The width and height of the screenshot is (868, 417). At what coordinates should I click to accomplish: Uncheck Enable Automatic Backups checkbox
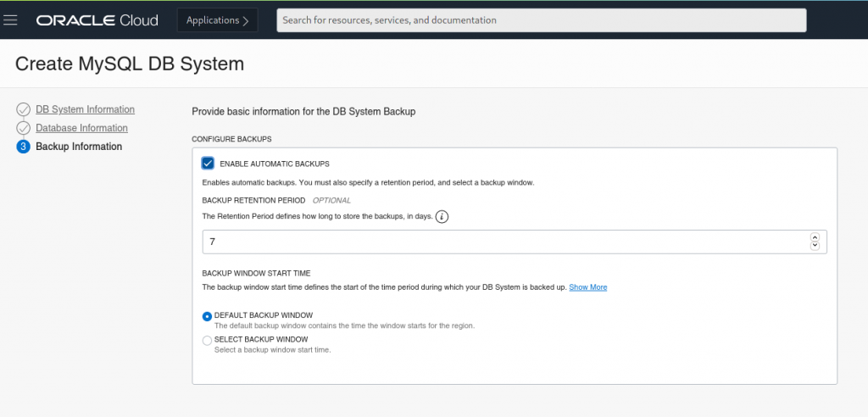point(209,164)
